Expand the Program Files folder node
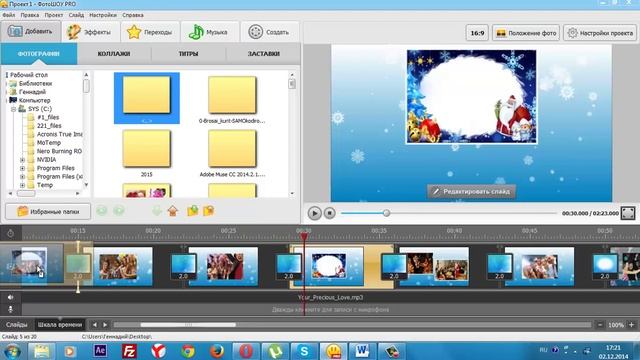The image size is (640, 360). [x=22, y=168]
